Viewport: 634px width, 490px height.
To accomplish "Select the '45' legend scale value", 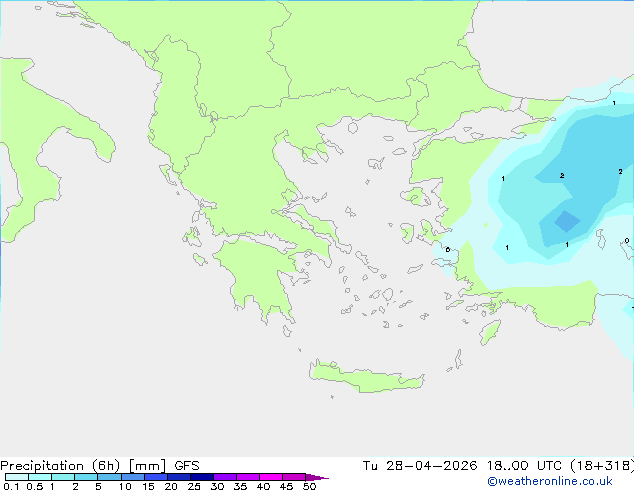I will (x=286, y=486).
